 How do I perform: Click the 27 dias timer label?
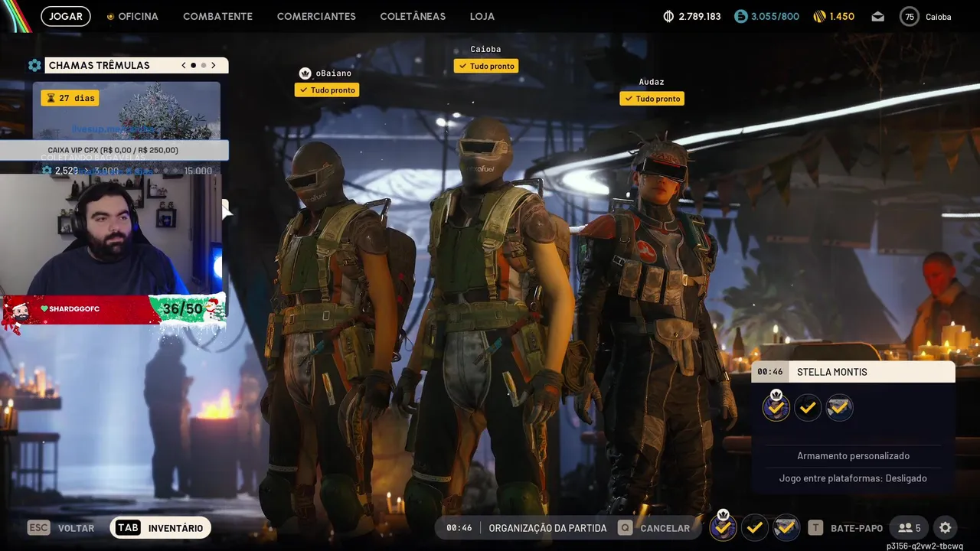click(70, 98)
